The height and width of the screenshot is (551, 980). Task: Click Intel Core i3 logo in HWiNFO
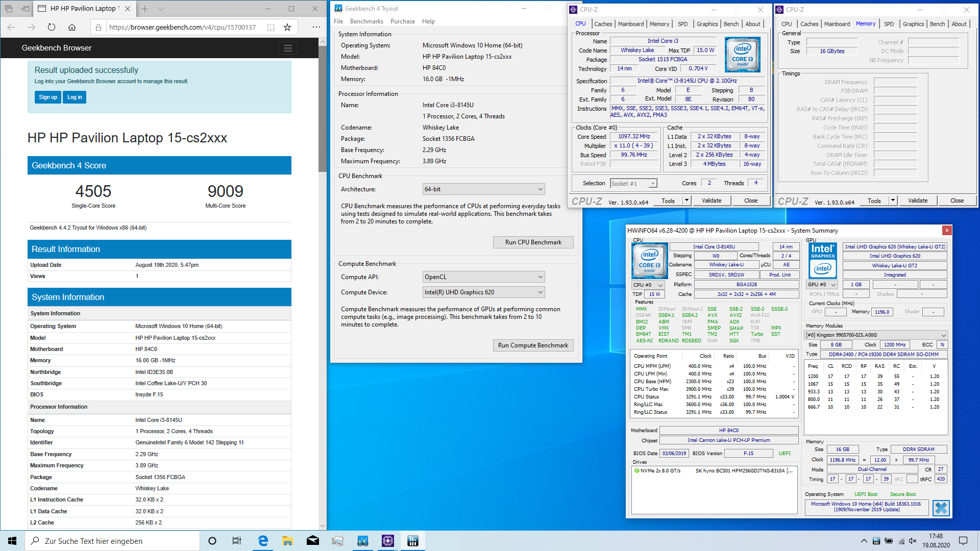pos(649,260)
